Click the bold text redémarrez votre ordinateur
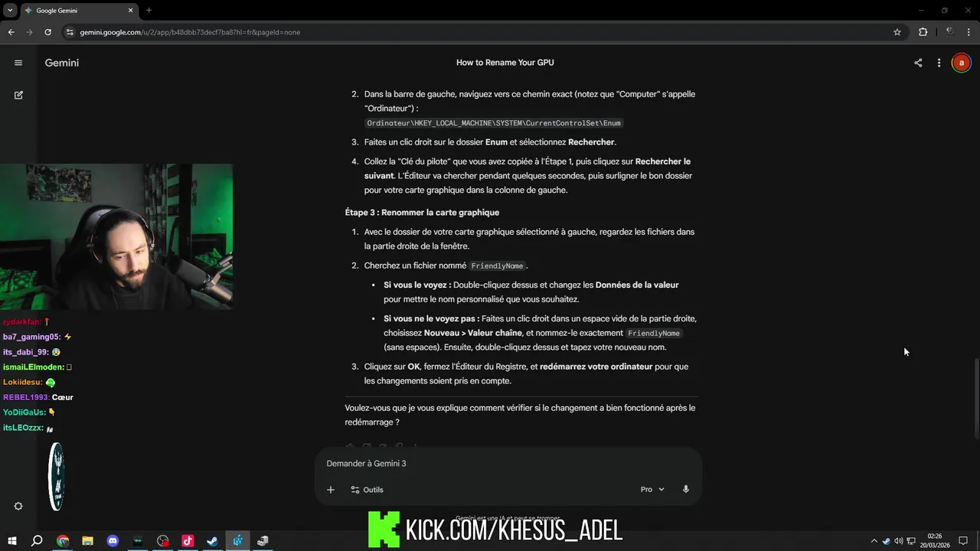 tap(596, 367)
